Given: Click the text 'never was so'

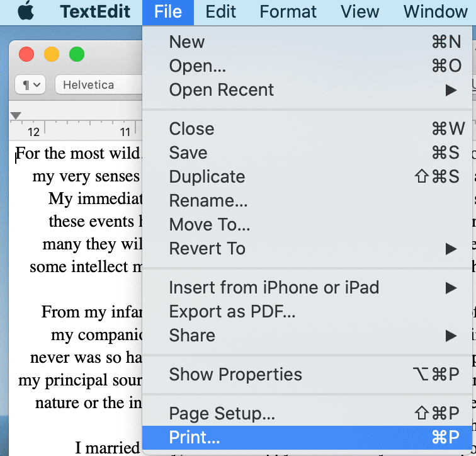Looking at the screenshot, I should pyautogui.click(x=76, y=358).
